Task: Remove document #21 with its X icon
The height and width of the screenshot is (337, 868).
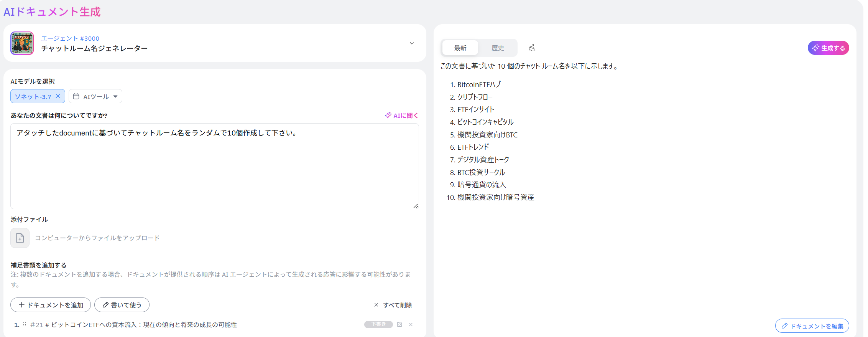Action: point(411,324)
